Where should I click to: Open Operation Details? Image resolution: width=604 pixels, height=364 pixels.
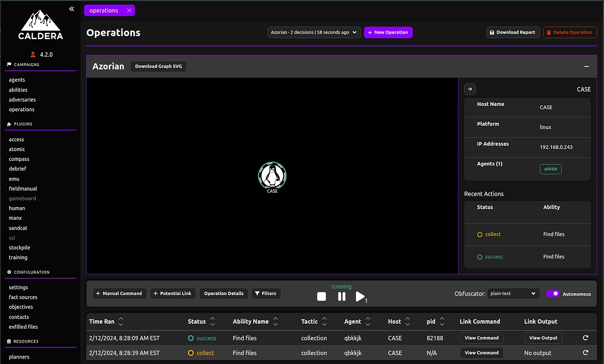(223, 294)
